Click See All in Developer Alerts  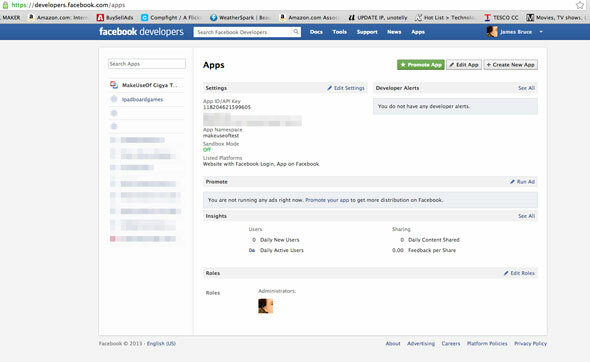click(526, 88)
